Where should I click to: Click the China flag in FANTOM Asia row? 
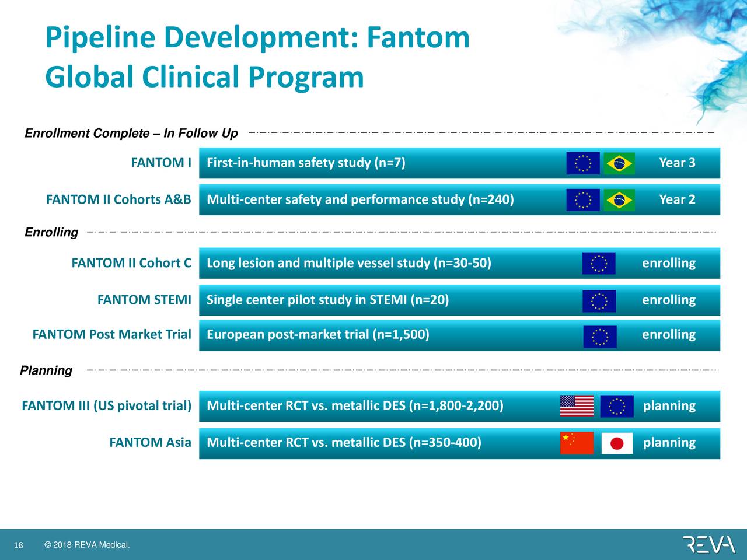click(577, 443)
